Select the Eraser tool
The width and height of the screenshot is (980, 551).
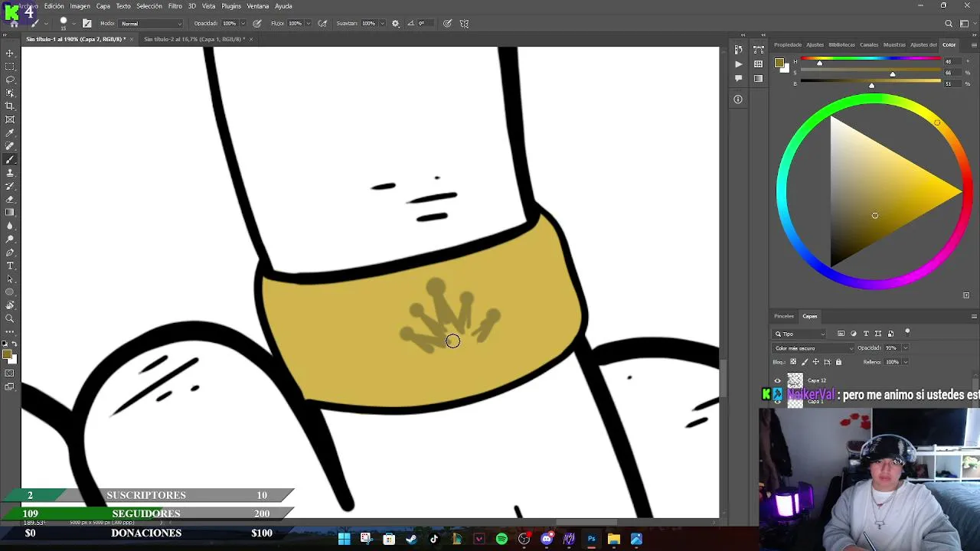[10, 199]
